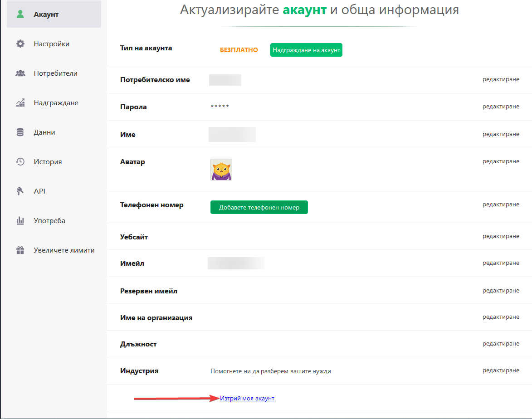Image resolution: width=532 pixels, height=419 pixels.
Task: Click the Потребители users icon
Action: [x=20, y=73]
